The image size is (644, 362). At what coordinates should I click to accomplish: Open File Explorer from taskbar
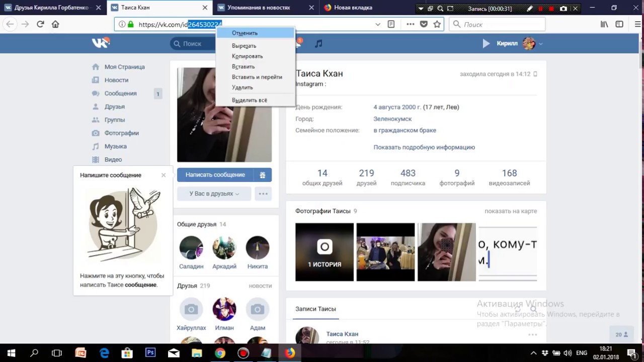(197, 353)
